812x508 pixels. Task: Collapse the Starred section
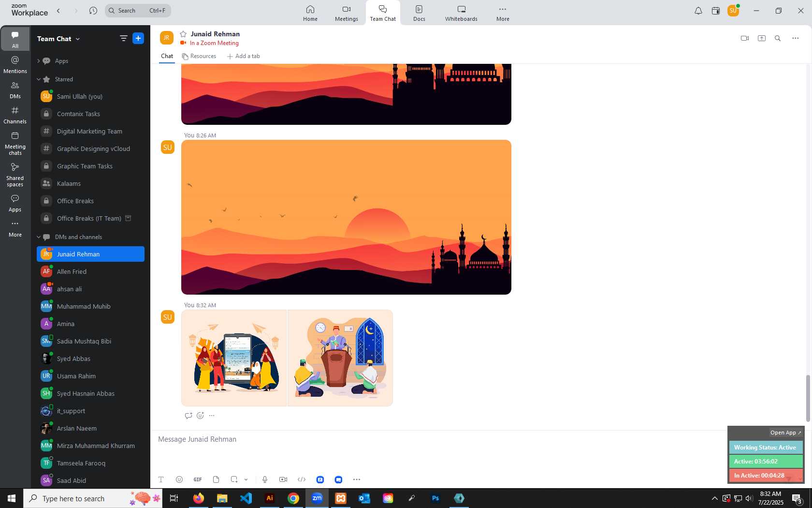(39, 79)
